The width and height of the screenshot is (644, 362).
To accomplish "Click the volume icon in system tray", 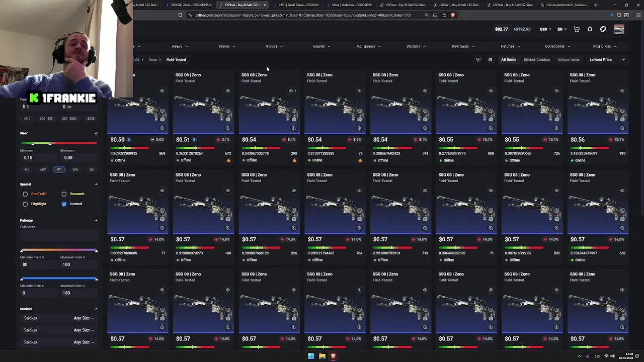I will click(612, 356).
